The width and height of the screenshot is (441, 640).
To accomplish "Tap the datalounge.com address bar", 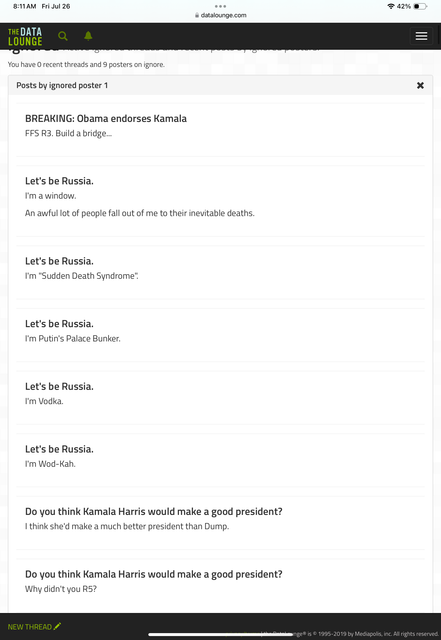I will (220, 15).
